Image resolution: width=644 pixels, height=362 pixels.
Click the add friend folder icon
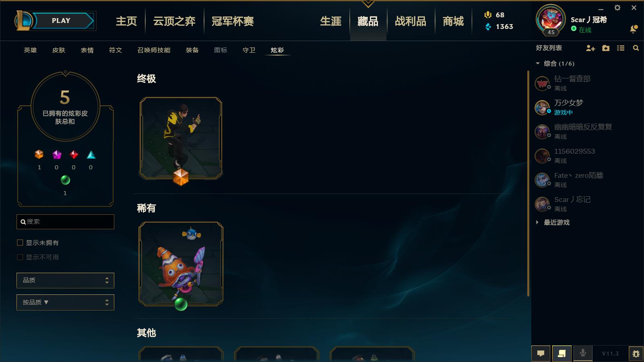coord(606,48)
